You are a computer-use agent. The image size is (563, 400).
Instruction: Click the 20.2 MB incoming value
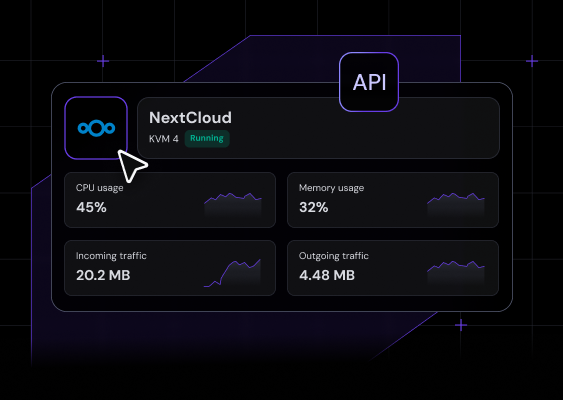[x=103, y=275]
